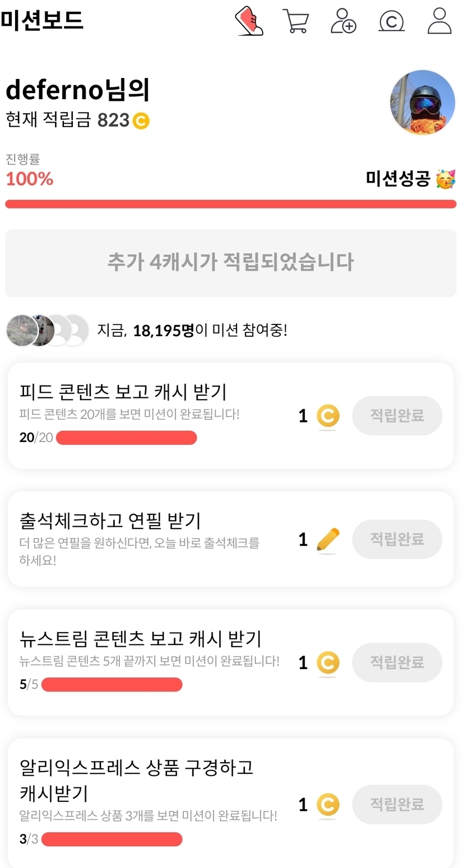465x868 pixels.
Task: Click the 20/20 feed content progress bar
Action: [x=127, y=438]
